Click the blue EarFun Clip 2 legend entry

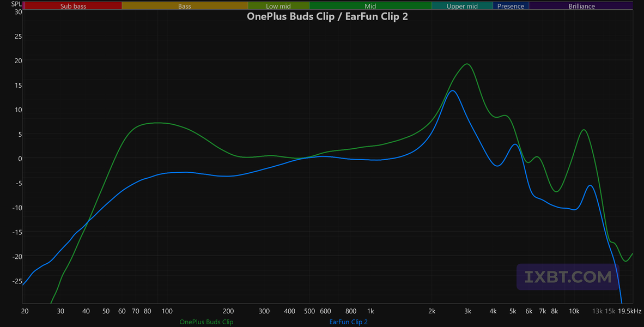coord(348,322)
